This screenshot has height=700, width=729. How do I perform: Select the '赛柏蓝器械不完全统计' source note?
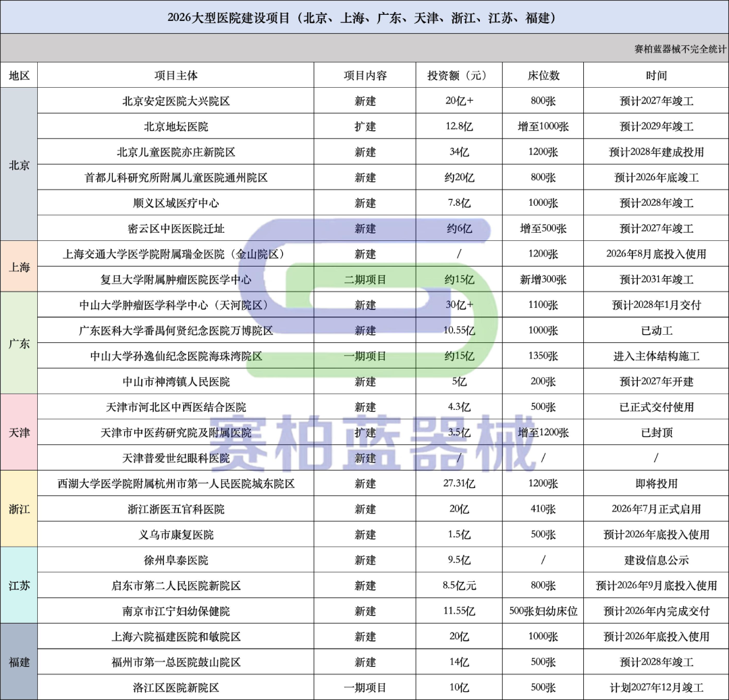pyautogui.click(x=680, y=49)
